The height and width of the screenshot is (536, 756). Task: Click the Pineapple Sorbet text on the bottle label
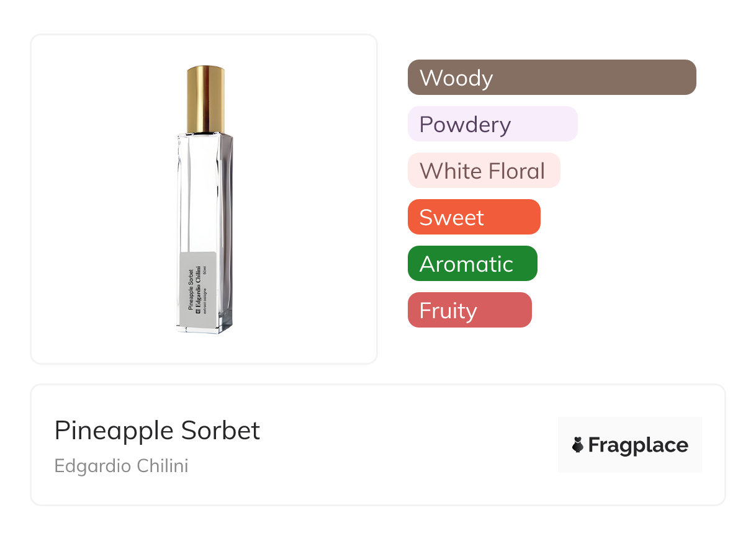click(190, 291)
